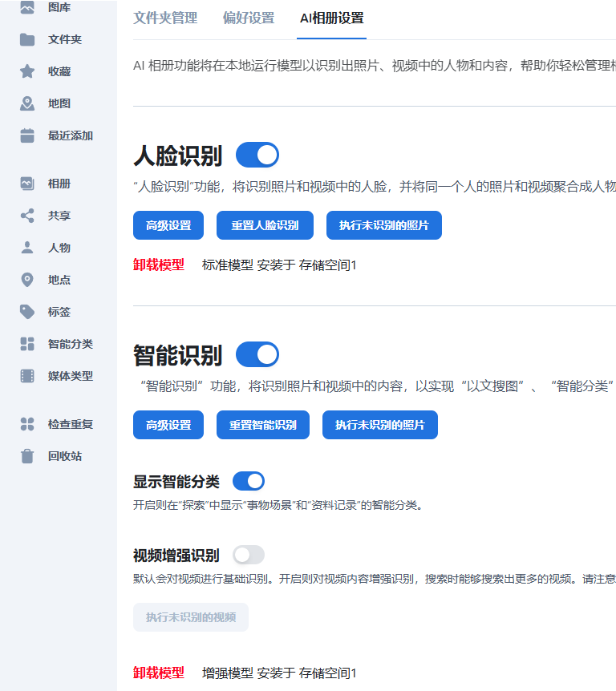This screenshot has height=691, width=616.
Task: Click the 增强模型 安装于 存储空间1 text
Action: pos(279,673)
